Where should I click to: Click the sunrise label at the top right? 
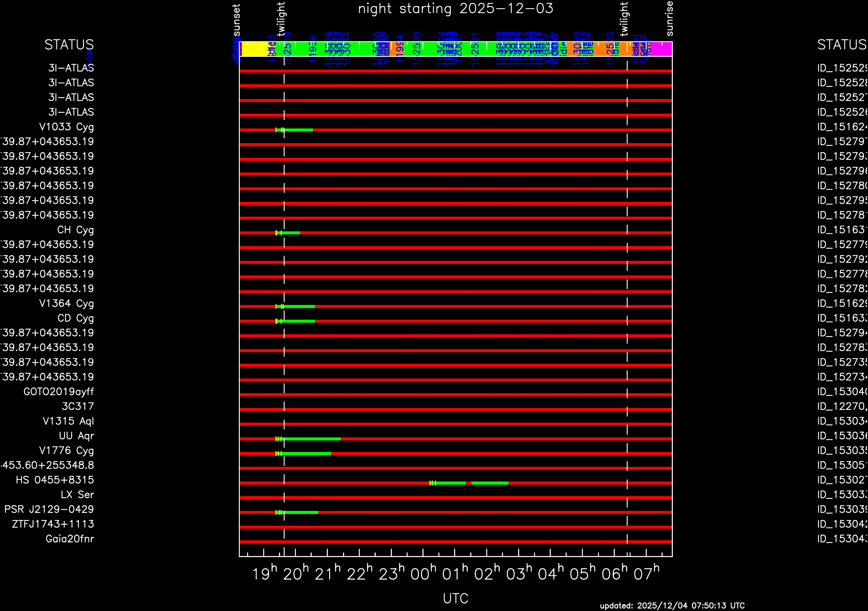669,18
